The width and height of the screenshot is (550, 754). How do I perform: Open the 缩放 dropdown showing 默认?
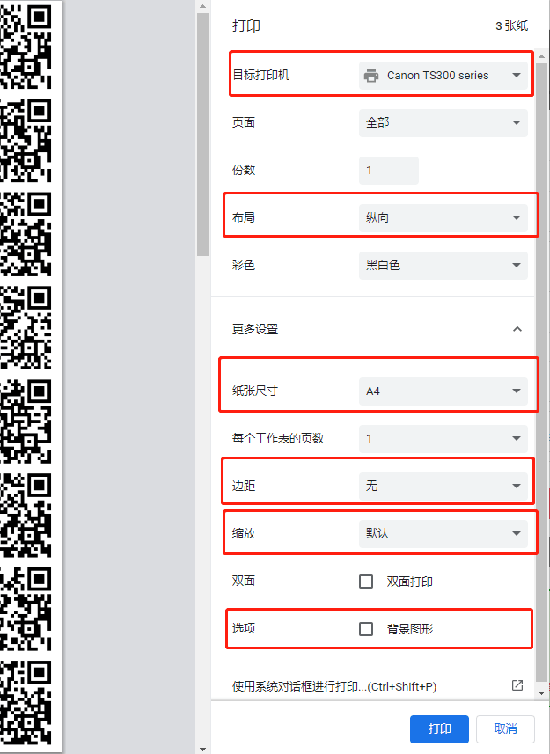coord(443,533)
